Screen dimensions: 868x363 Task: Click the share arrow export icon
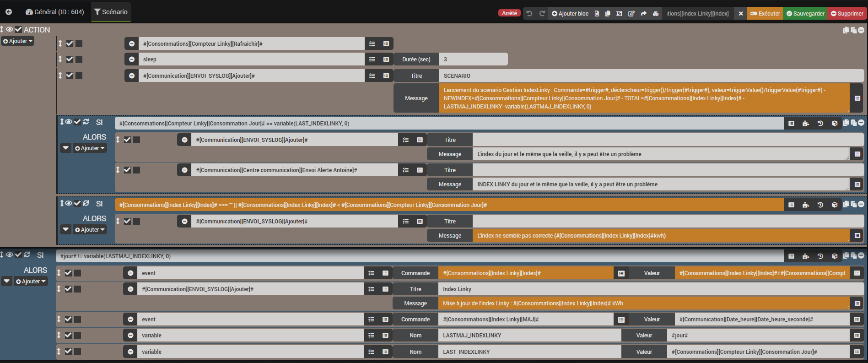click(x=644, y=14)
